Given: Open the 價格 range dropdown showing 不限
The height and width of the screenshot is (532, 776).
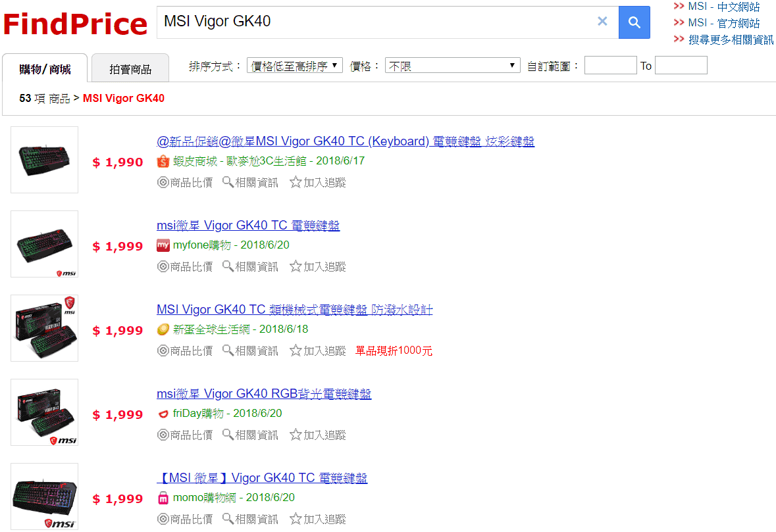Looking at the screenshot, I should pos(452,66).
